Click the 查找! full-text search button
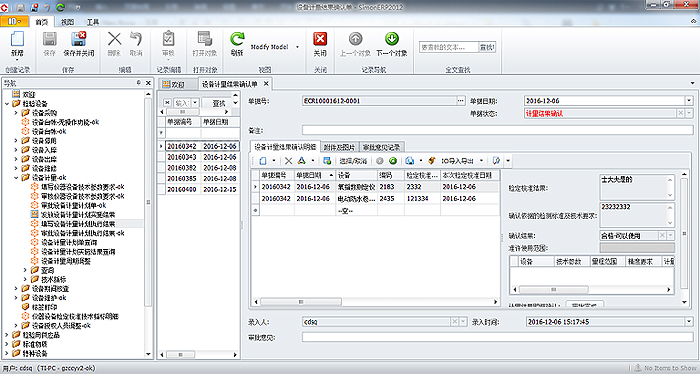This screenshot has height=374, width=700. [487, 47]
